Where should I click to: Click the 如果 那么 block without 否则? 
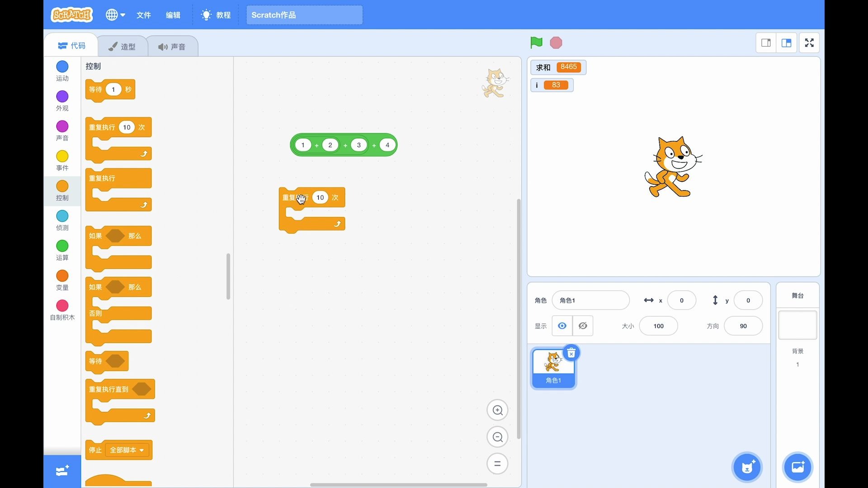pos(118,249)
